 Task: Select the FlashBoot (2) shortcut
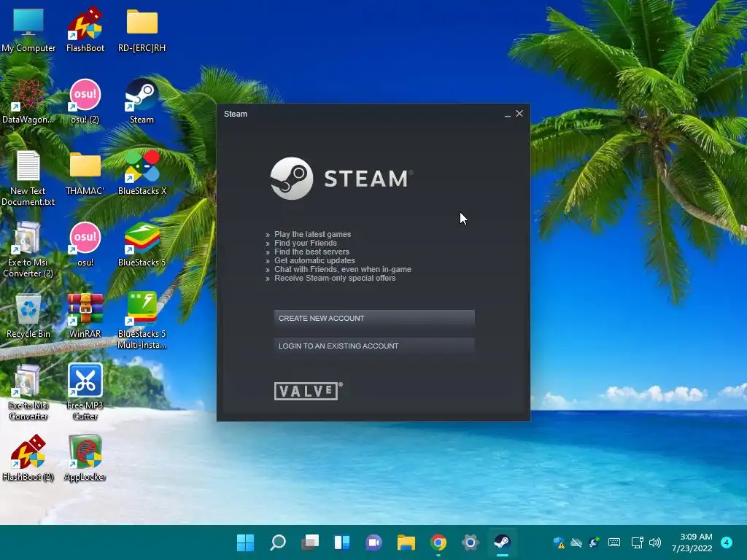(x=28, y=458)
